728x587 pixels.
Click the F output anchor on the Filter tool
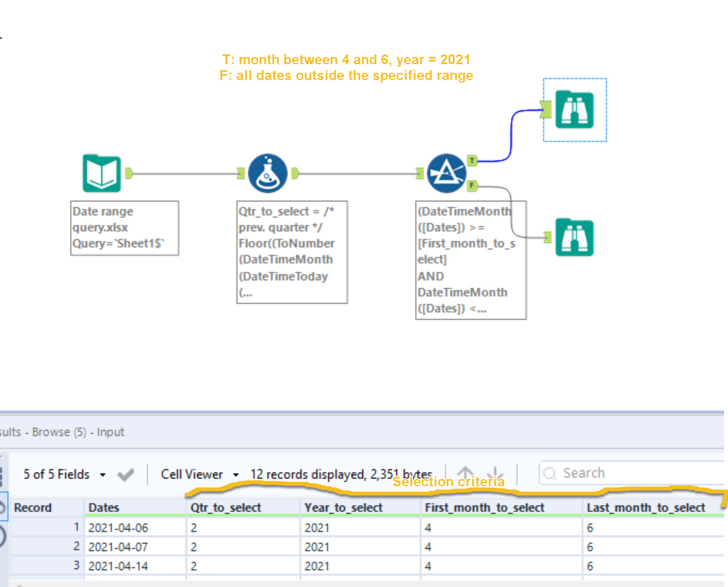472,186
